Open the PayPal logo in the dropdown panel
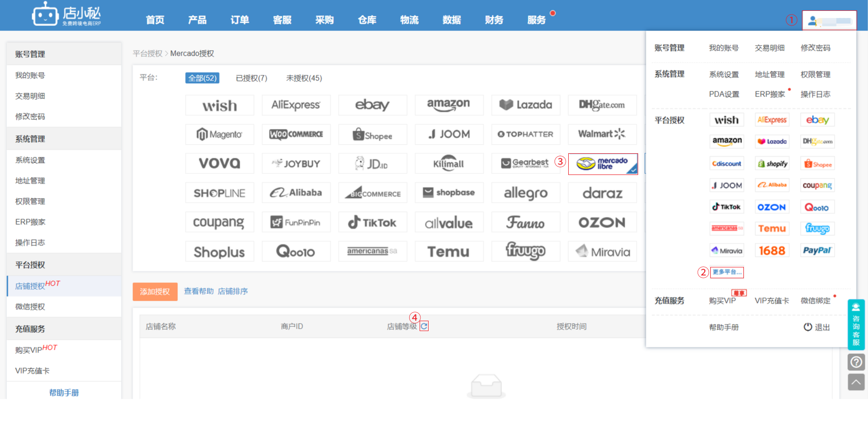Image resolution: width=868 pixels, height=440 pixels. [x=817, y=250]
